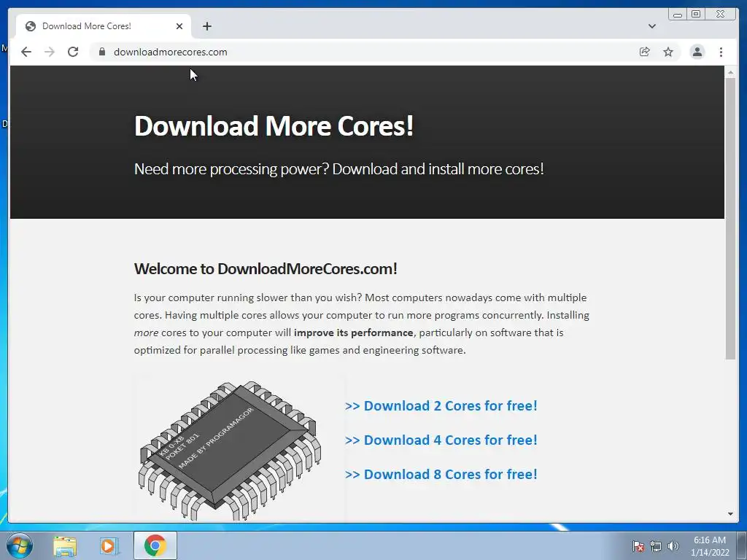Select the Download More Cores tab
747x560 pixels.
[104, 26]
